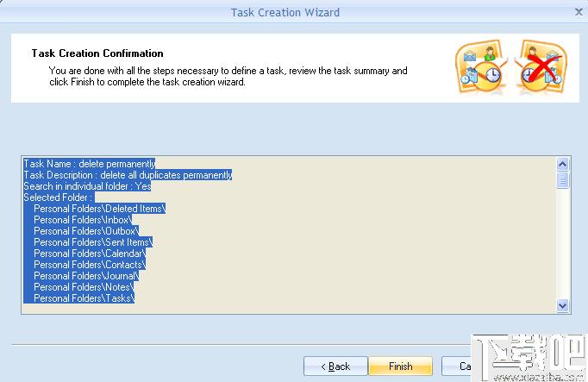Click the 'Task Creation Confirmation' heading
Viewport: 588px width, 382px height.
click(97, 53)
